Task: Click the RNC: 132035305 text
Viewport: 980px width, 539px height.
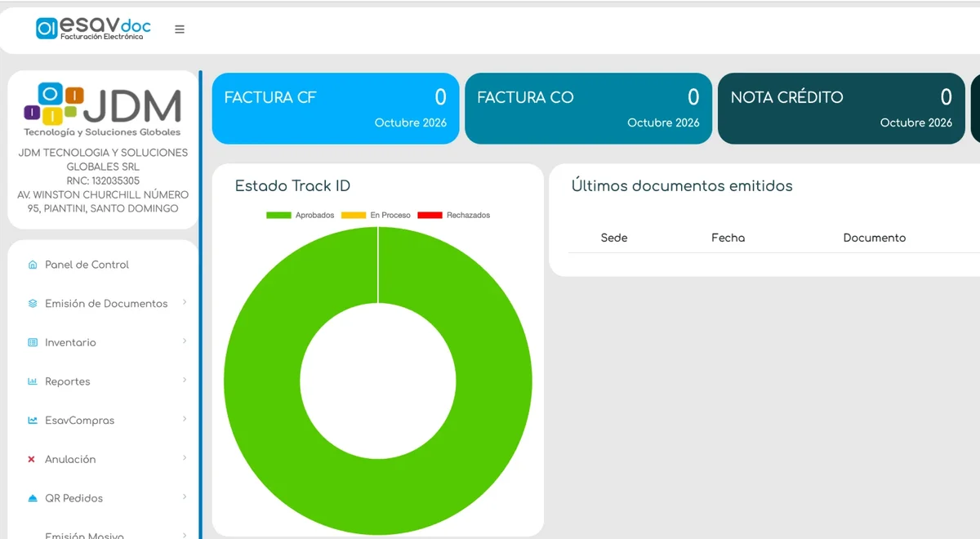Action: tap(103, 180)
